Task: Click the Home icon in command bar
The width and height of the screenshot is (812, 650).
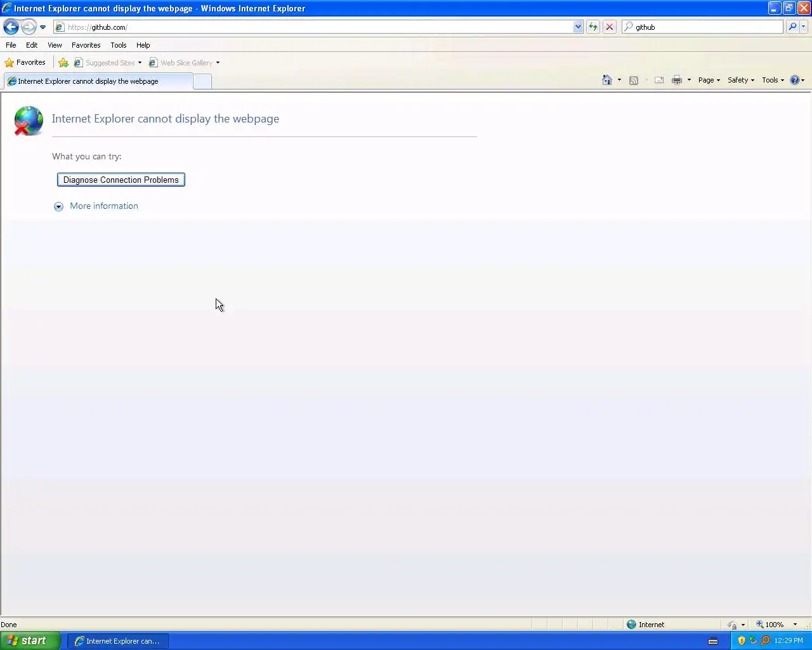Action: (x=607, y=80)
